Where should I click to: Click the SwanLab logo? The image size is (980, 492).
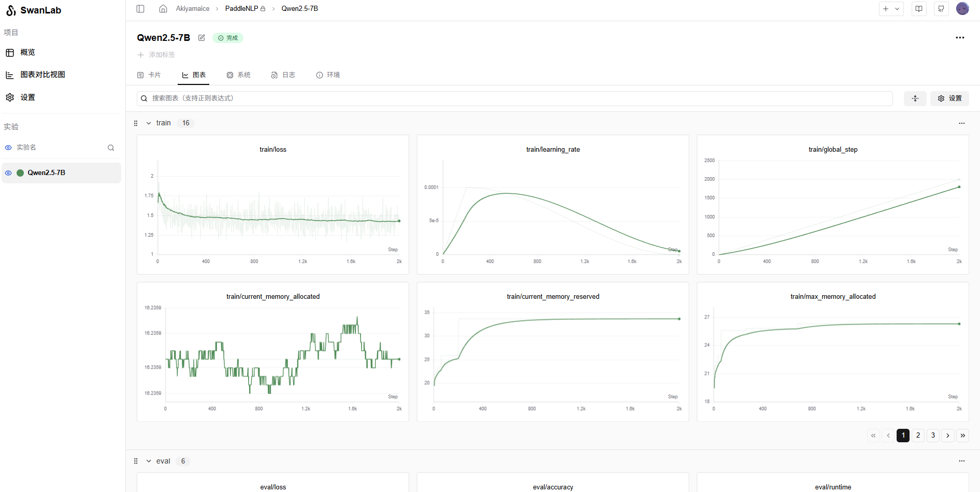(x=34, y=10)
